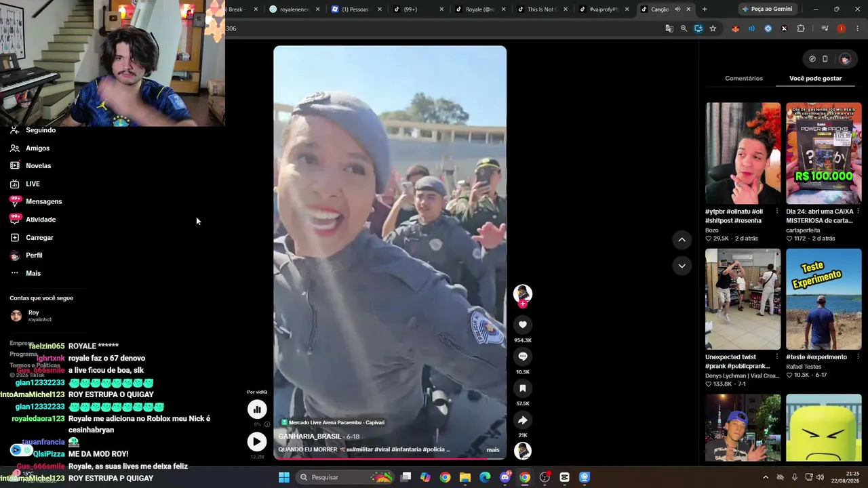
Task: Open File Explorer from the taskbar
Action: [465, 477]
